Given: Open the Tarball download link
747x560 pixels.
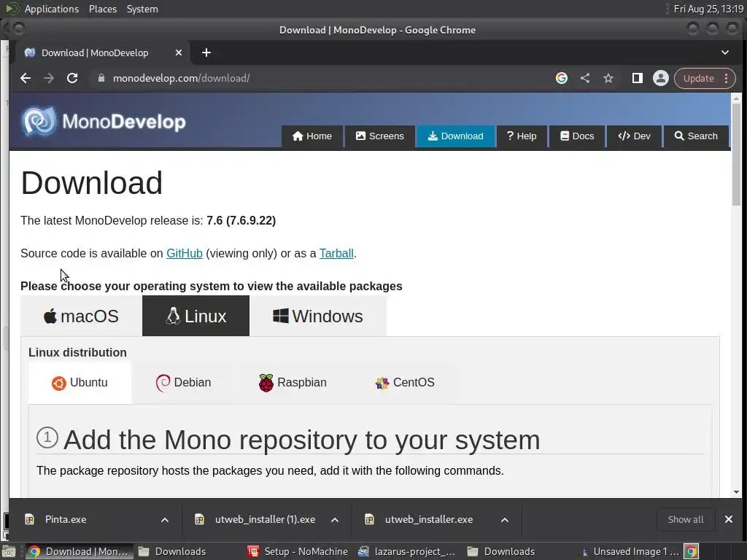Looking at the screenshot, I should point(336,253).
